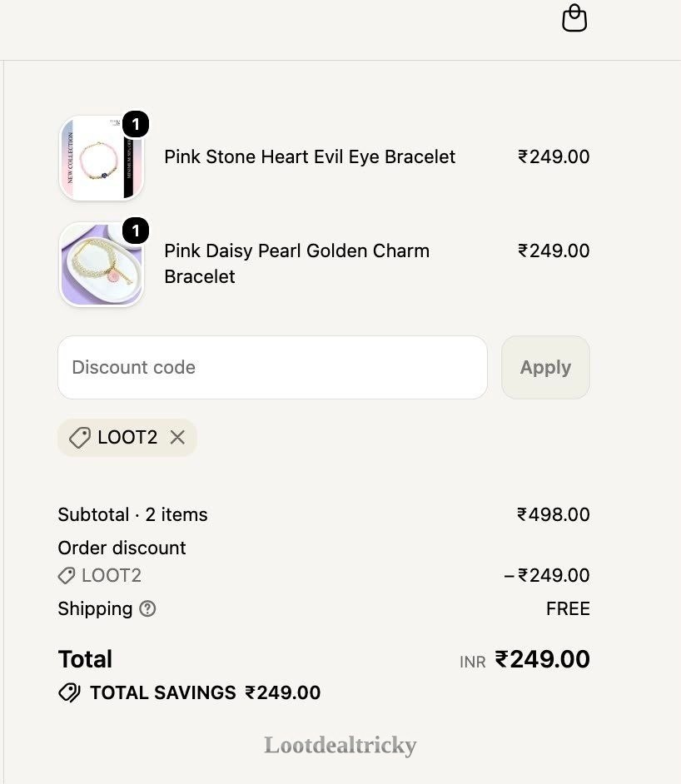Select Pink Stone Heart Evil Eye Bracelet title
This screenshot has width=681, height=784.
(310, 157)
